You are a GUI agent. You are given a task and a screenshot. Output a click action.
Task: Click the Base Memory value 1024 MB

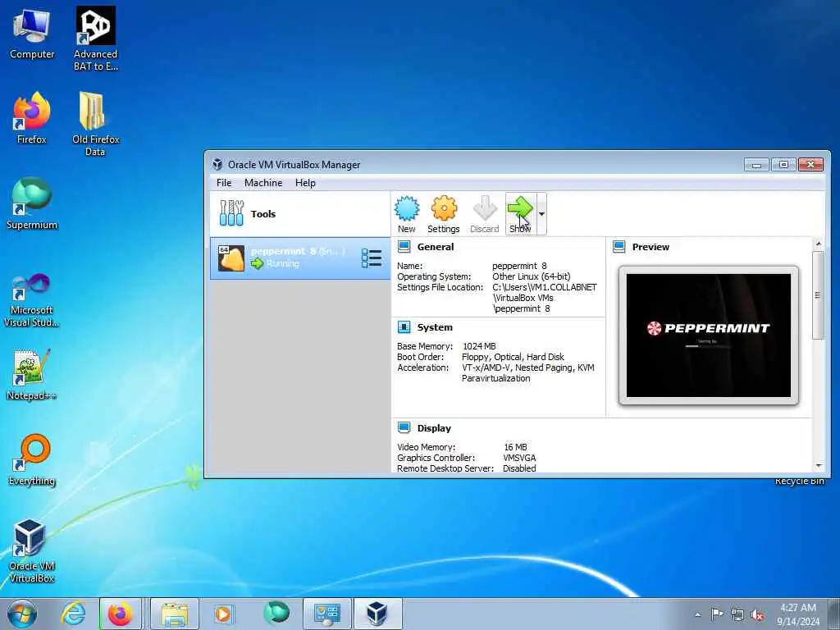pyautogui.click(x=479, y=346)
